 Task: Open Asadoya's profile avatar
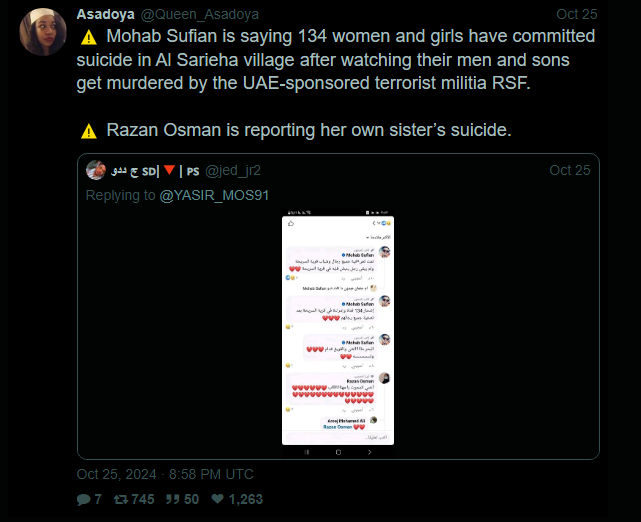pos(43,32)
